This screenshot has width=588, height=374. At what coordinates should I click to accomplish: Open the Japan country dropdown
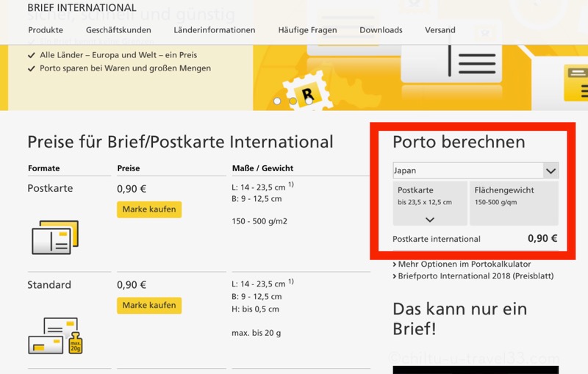pos(476,170)
